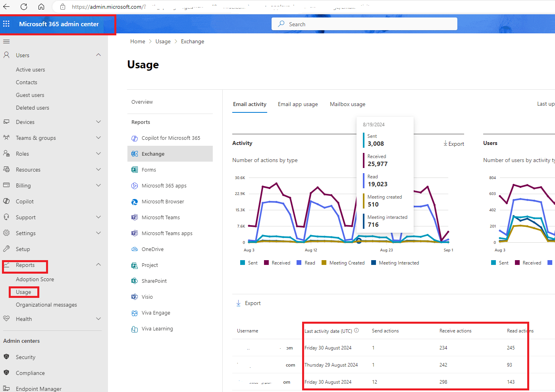The image size is (555, 392).
Task: Click Export above the username table
Action: click(x=249, y=303)
